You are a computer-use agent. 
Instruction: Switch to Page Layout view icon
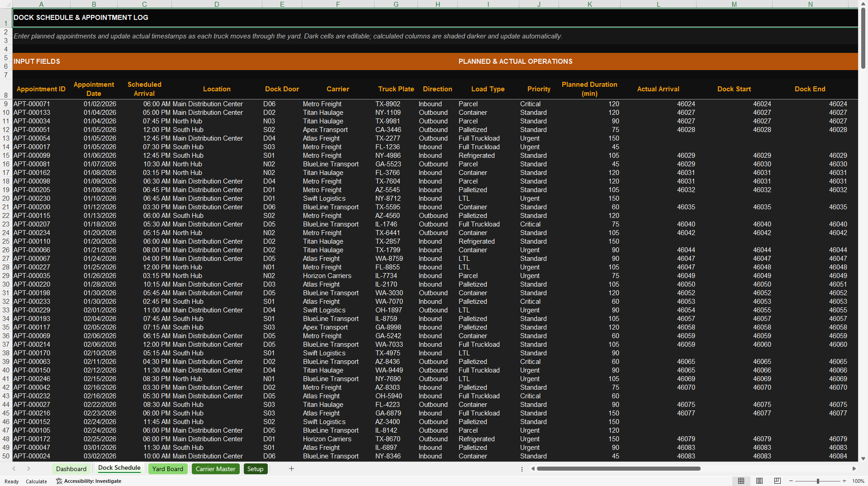(759, 481)
